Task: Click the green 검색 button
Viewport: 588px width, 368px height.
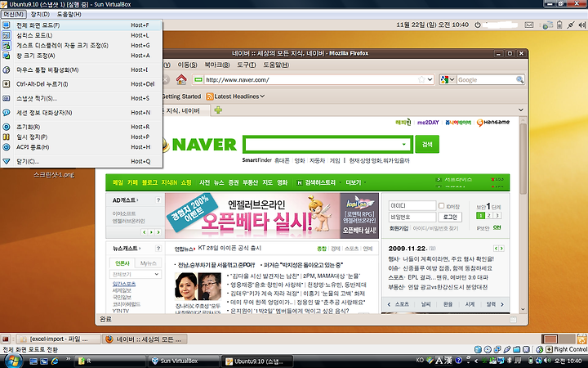Action: point(427,144)
